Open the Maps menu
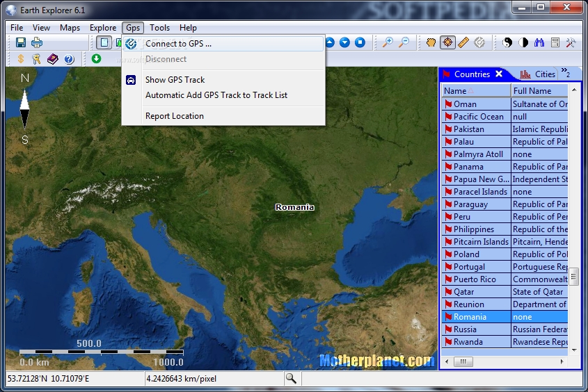The width and height of the screenshot is (588, 392). point(70,28)
